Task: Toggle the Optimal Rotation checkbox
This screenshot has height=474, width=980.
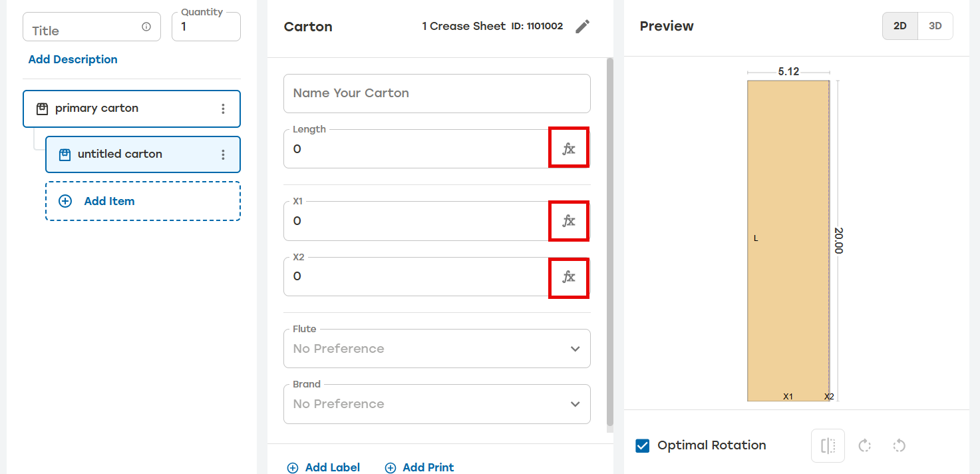Action: (x=643, y=446)
